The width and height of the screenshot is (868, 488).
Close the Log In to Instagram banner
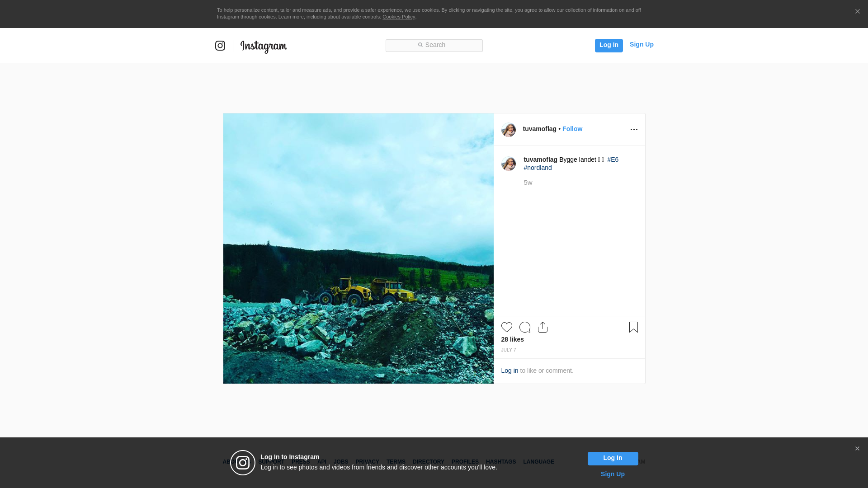tap(857, 449)
